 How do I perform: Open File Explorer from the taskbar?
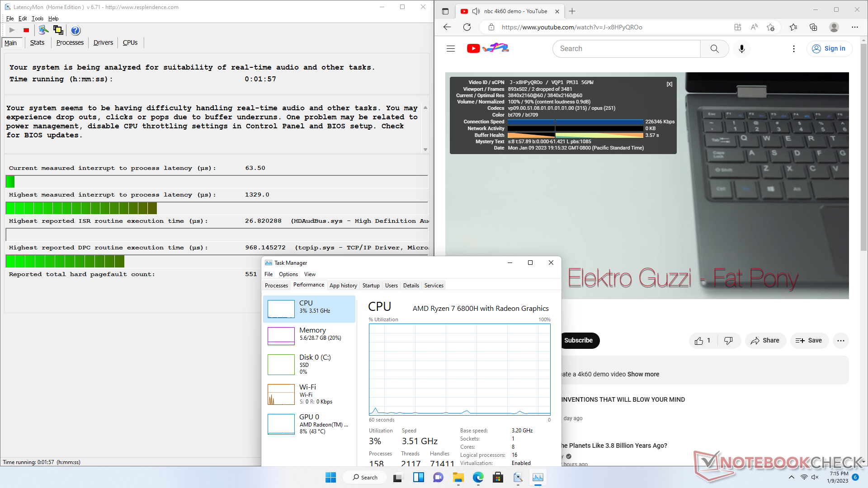click(458, 478)
